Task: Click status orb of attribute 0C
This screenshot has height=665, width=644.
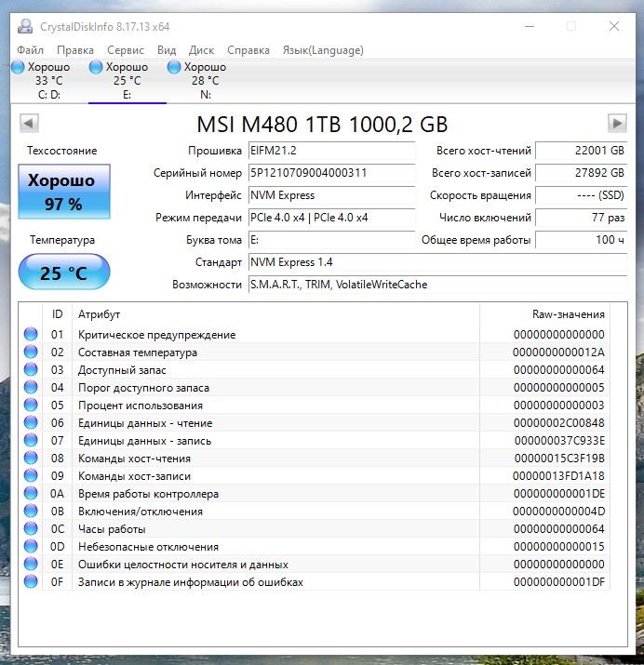Action: click(31, 529)
